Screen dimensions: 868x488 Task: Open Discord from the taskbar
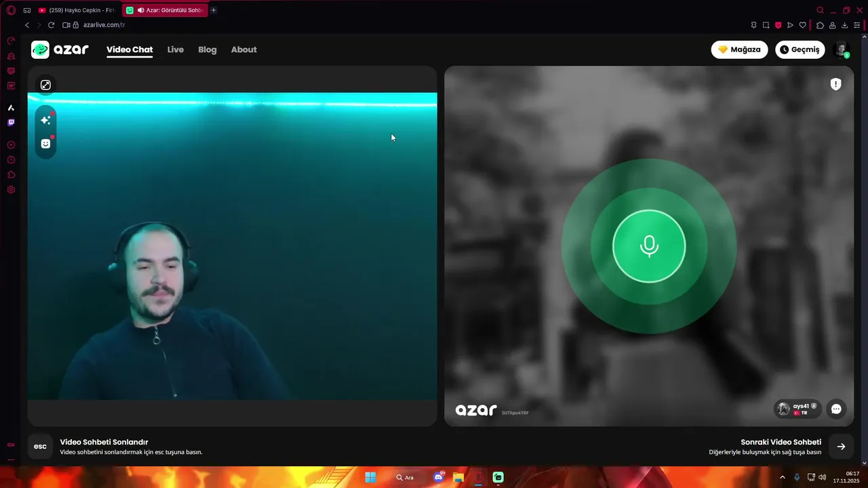[x=439, y=477]
